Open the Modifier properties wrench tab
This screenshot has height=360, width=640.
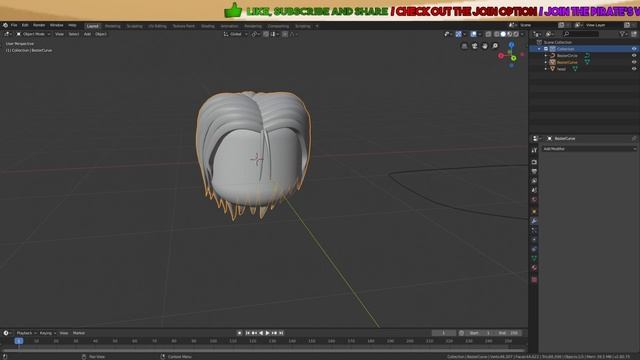click(534, 221)
